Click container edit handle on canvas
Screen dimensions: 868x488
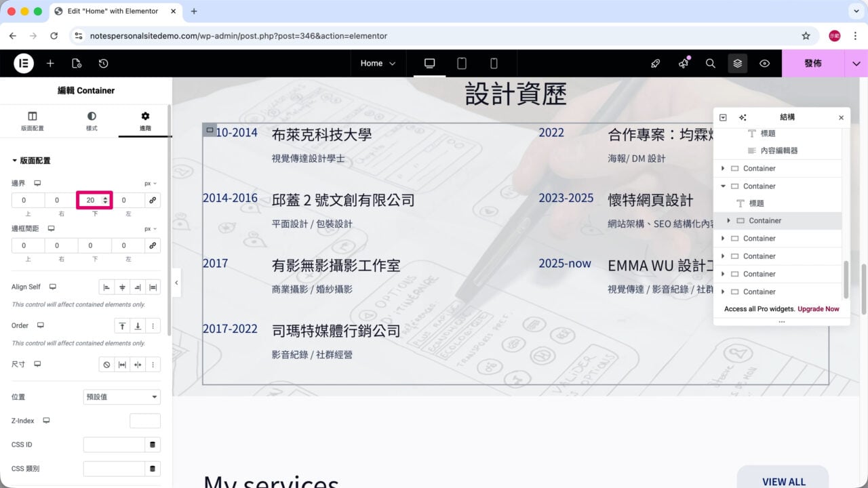click(210, 130)
